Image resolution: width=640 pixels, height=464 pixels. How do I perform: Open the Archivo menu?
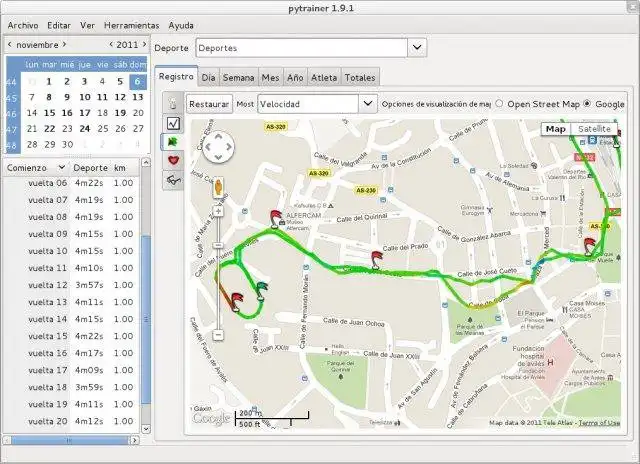[x=23, y=25]
